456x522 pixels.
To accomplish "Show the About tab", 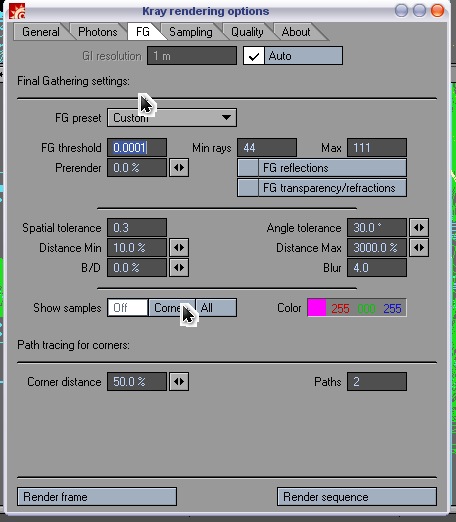I will 296,32.
